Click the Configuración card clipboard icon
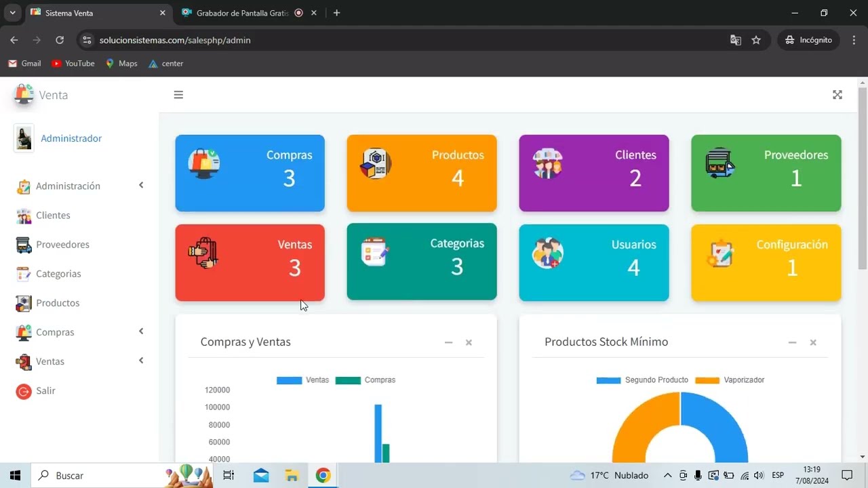Viewport: 868px width, 488px height. 720,253
